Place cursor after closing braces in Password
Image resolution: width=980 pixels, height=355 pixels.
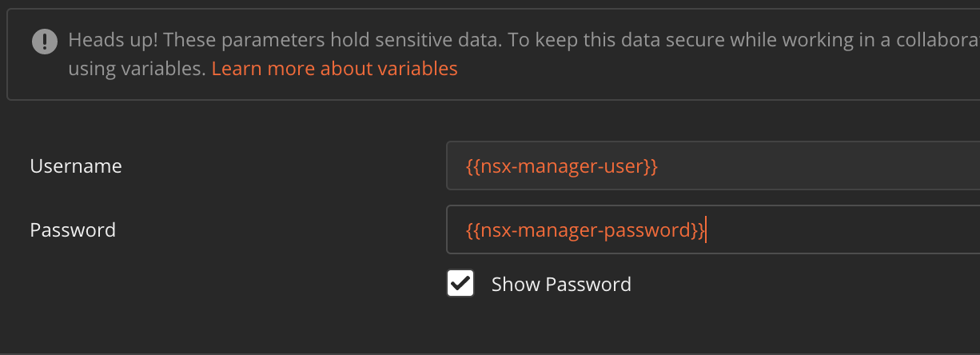tap(705, 230)
